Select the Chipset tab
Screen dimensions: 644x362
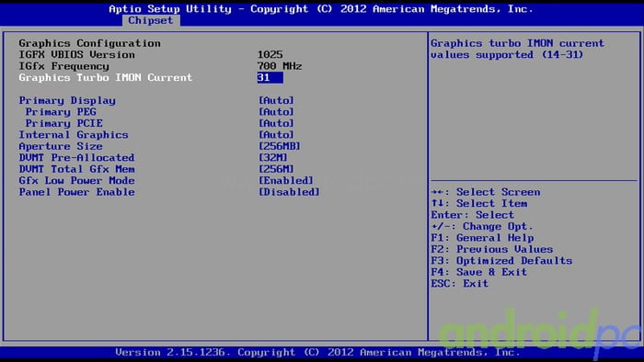(151, 20)
